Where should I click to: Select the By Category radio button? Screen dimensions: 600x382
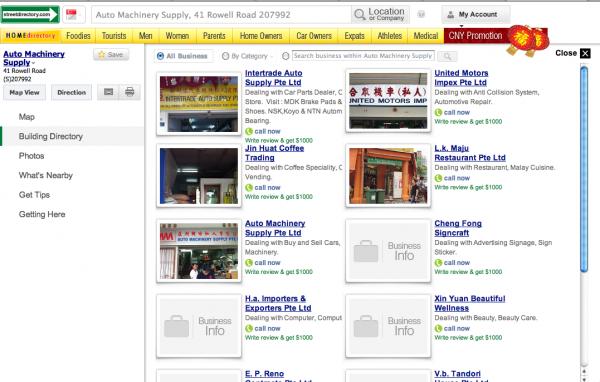coord(225,56)
